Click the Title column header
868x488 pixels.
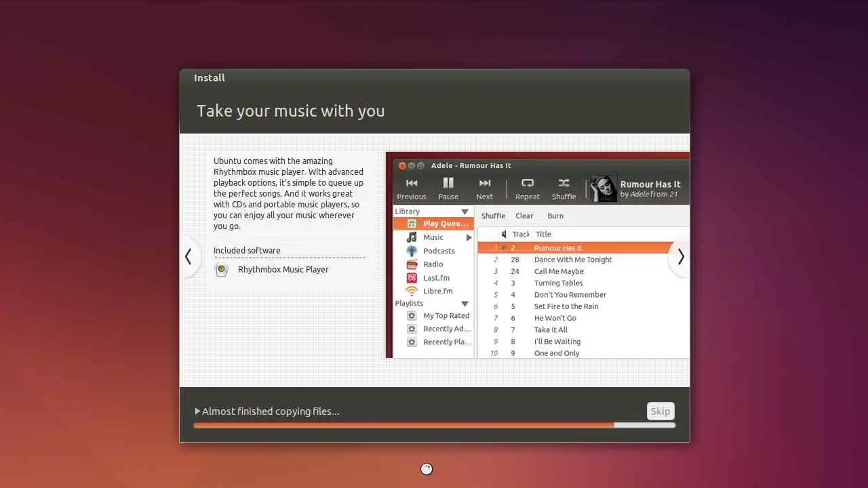click(543, 234)
